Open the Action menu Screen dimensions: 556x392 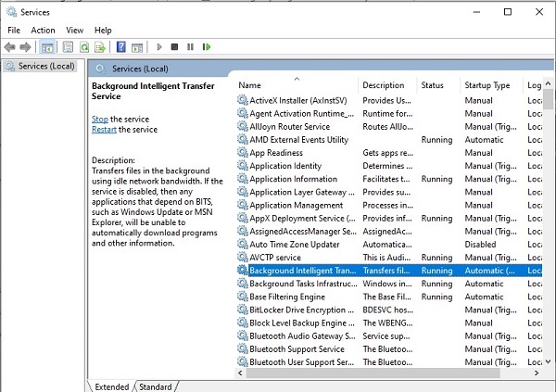coord(43,30)
